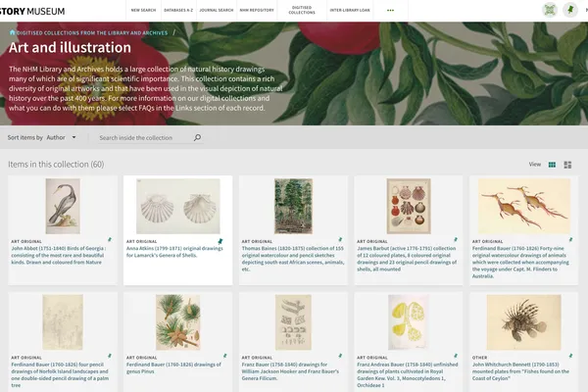Screen dimensions: 588x392
Task: Click the search magnifier icon in collection search
Action: pyautogui.click(x=197, y=137)
